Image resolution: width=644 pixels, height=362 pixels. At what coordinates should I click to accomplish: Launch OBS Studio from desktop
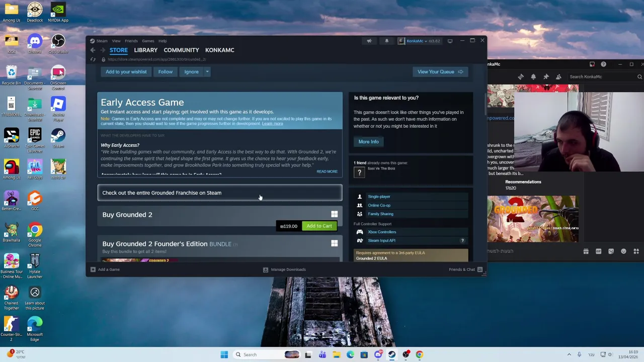pos(58,44)
